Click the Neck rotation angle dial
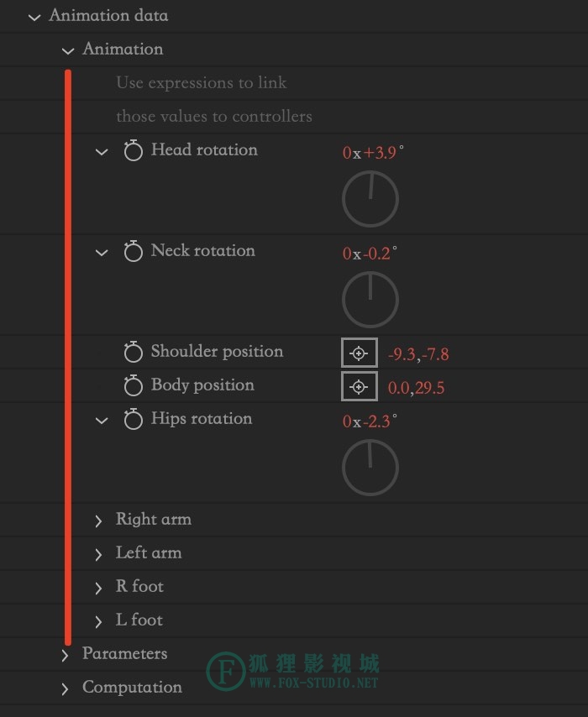 coord(370,300)
